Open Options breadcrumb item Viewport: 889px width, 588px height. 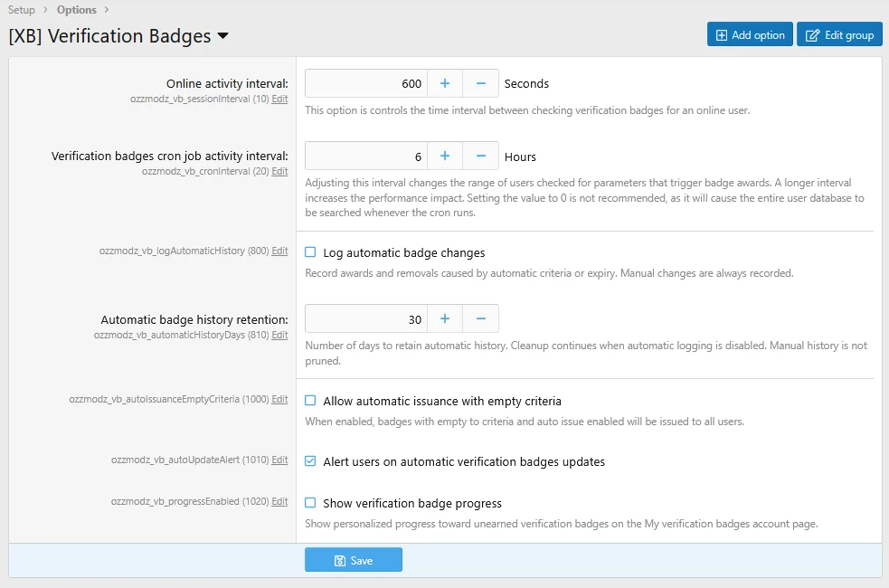tap(77, 10)
